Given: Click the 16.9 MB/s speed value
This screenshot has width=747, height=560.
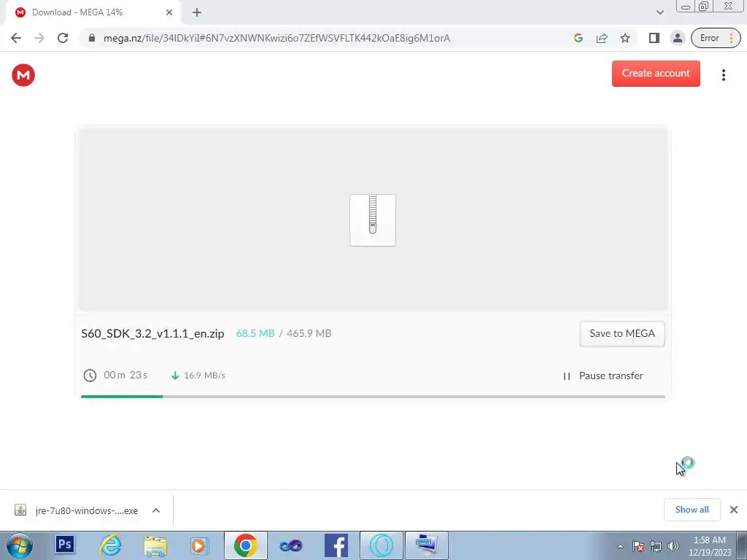Looking at the screenshot, I should coord(204,376).
